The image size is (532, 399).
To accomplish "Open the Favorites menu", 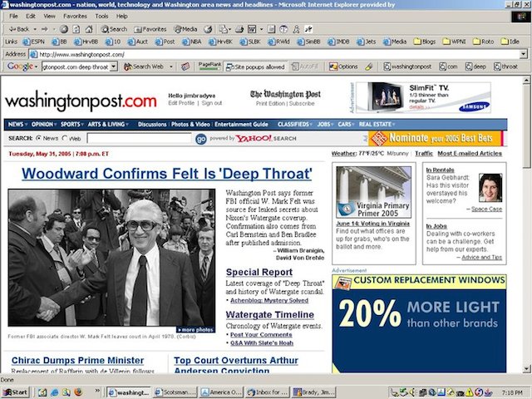I will point(75,16).
